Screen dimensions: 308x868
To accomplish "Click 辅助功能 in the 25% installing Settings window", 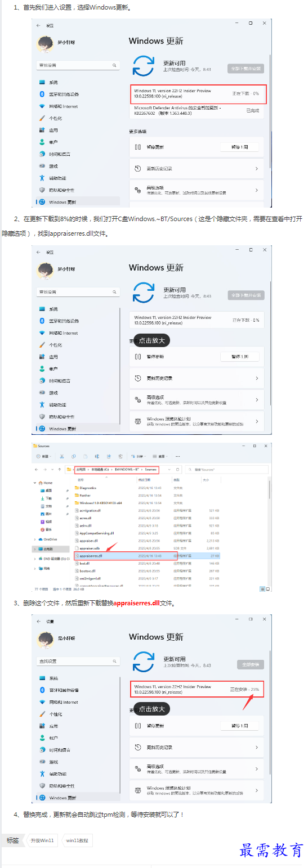I will pos(57,774).
